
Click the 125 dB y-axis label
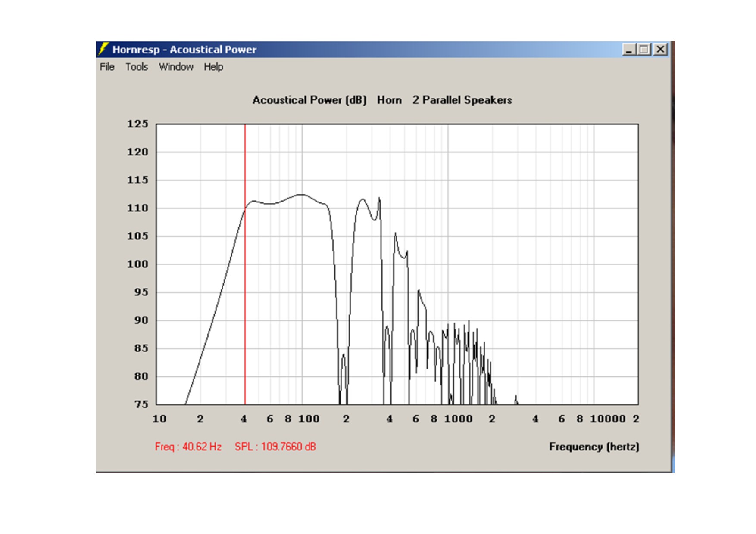[x=137, y=124]
